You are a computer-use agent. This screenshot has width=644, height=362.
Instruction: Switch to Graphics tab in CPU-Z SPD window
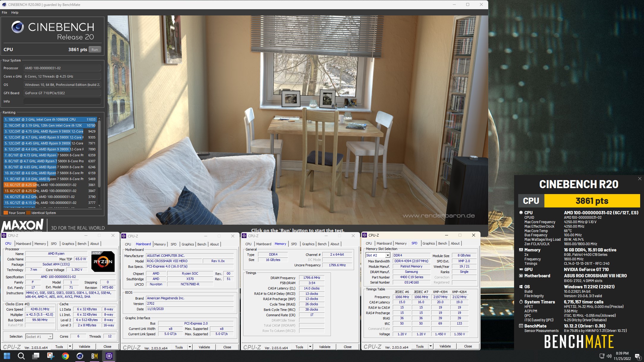click(429, 243)
